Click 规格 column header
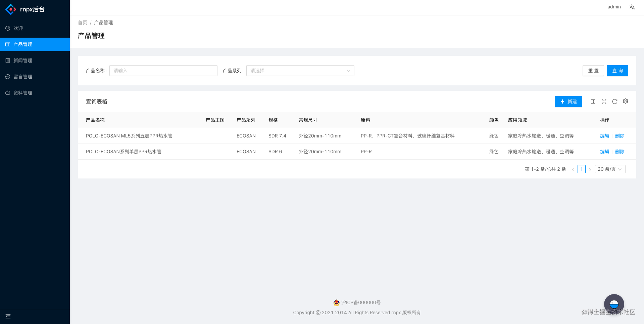 273,120
